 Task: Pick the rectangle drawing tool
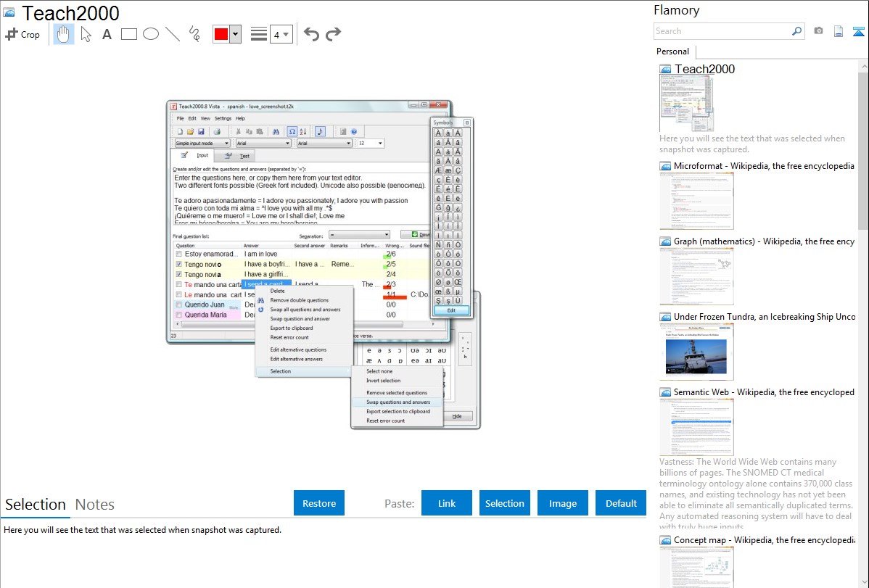pyautogui.click(x=128, y=34)
